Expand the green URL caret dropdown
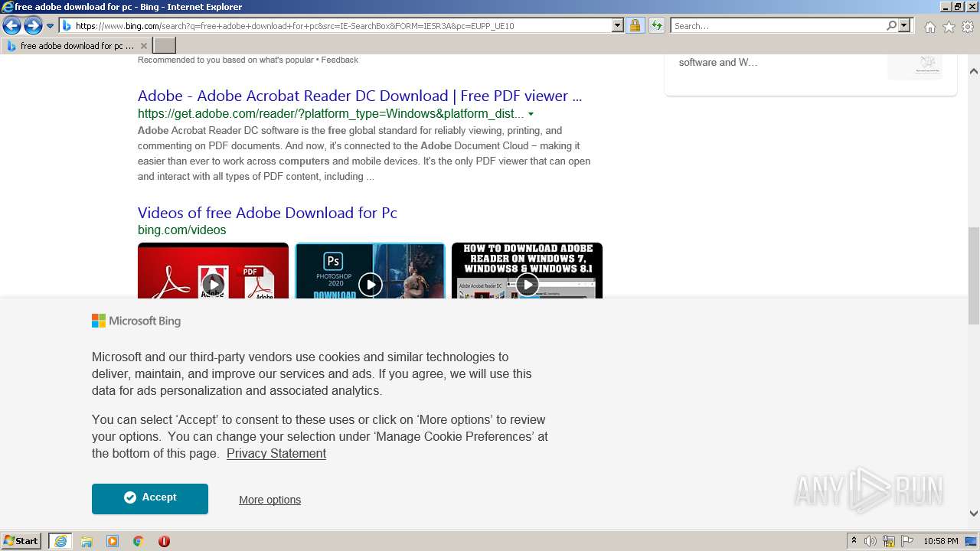 pos(531,114)
